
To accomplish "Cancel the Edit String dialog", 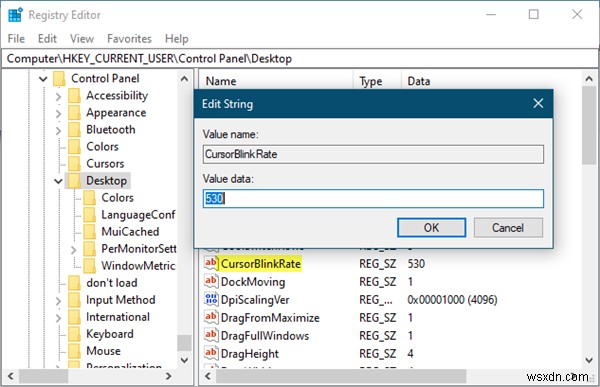I will click(508, 228).
